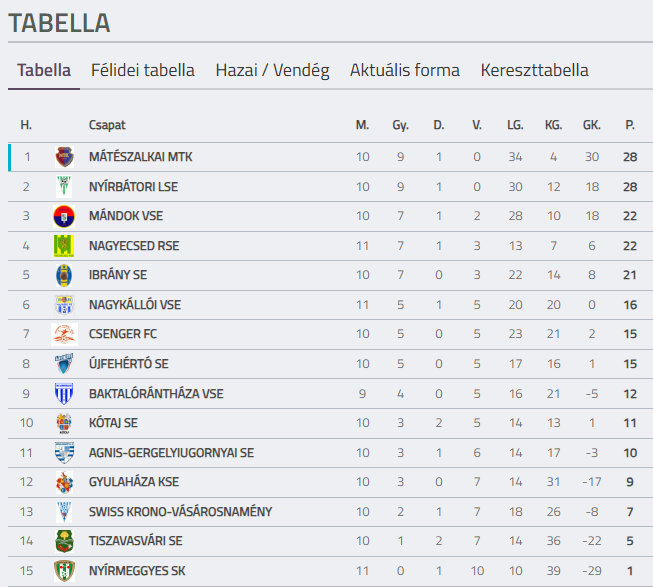The height and width of the screenshot is (587, 653).
Task: Open the Baktalórántháza VSE team link
Action: 156,394
